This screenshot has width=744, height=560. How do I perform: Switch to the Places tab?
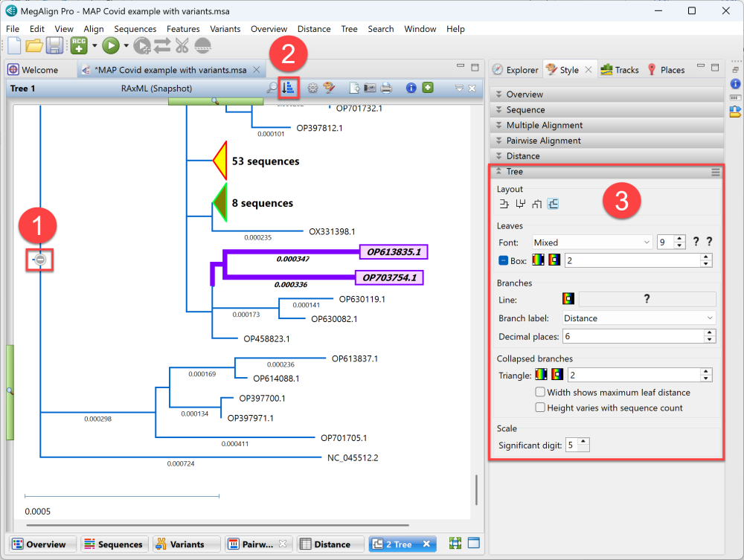tap(666, 70)
